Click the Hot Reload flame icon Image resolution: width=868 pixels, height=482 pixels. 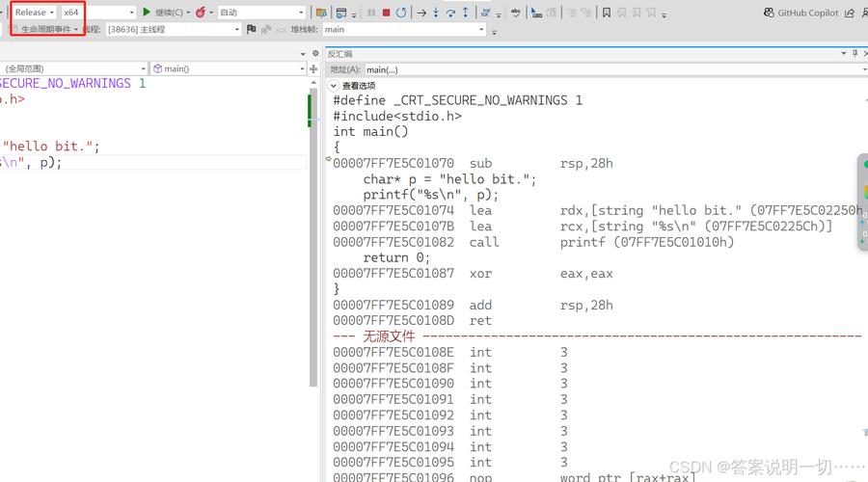(x=201, y=12)
